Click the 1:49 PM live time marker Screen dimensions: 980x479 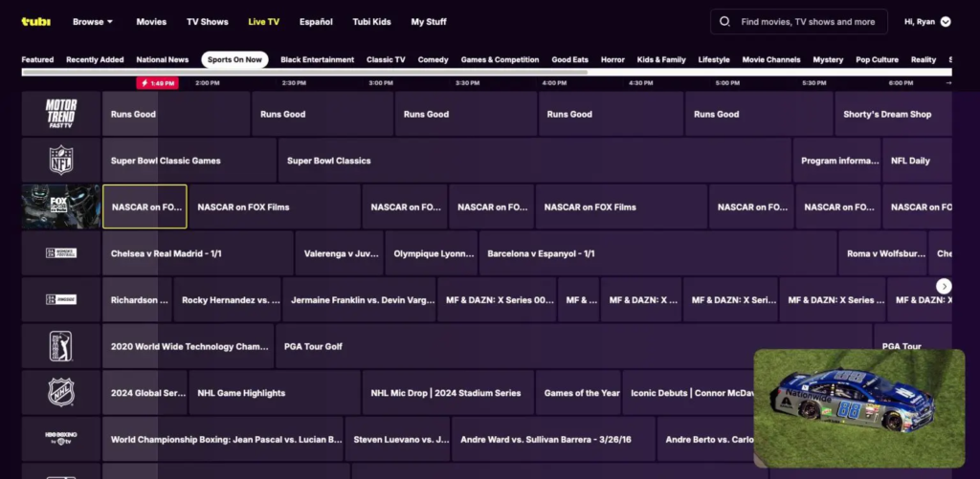click(x=158, y=83)
